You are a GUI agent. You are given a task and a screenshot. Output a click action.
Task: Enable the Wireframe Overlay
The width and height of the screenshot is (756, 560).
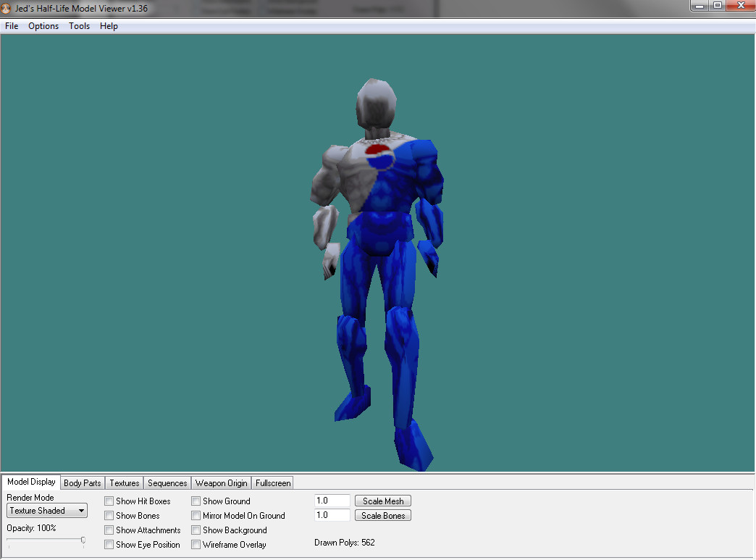[196, 544]
